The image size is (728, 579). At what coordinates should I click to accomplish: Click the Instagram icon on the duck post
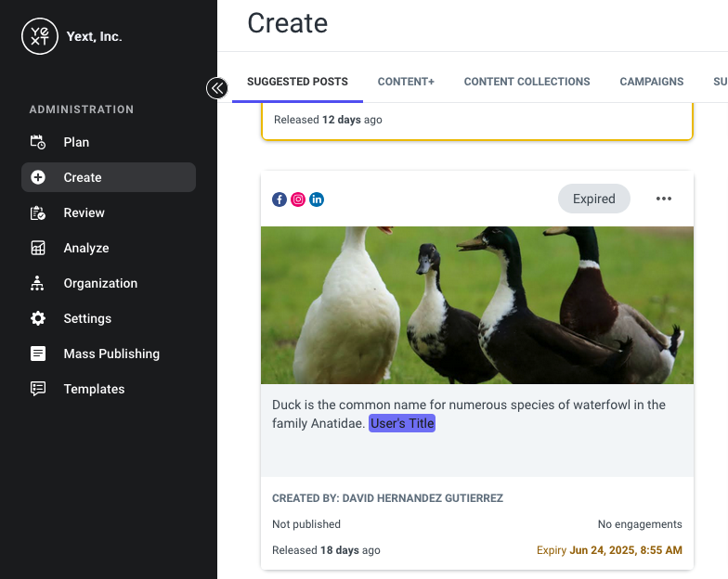298,199
